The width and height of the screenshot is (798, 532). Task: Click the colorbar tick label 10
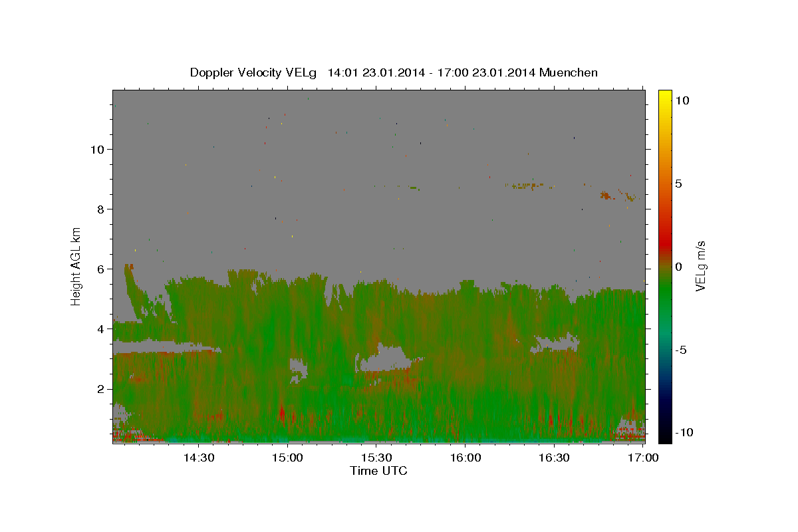[x=682, y=100]
